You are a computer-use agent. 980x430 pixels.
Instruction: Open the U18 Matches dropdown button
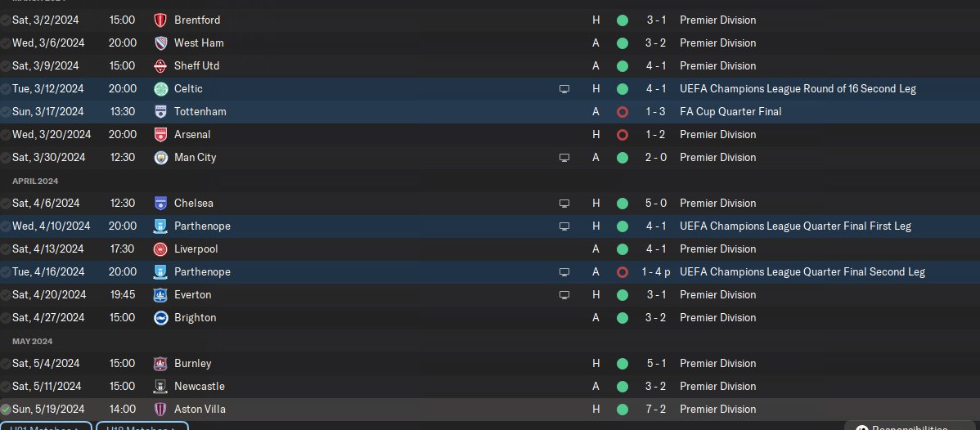(142, 426)
